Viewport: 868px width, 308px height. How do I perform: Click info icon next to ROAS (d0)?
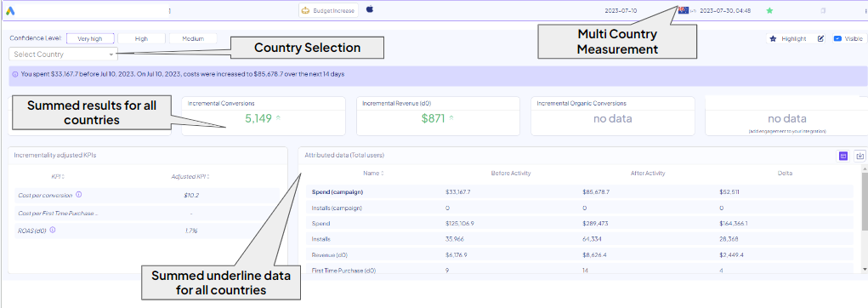(53, 230)
